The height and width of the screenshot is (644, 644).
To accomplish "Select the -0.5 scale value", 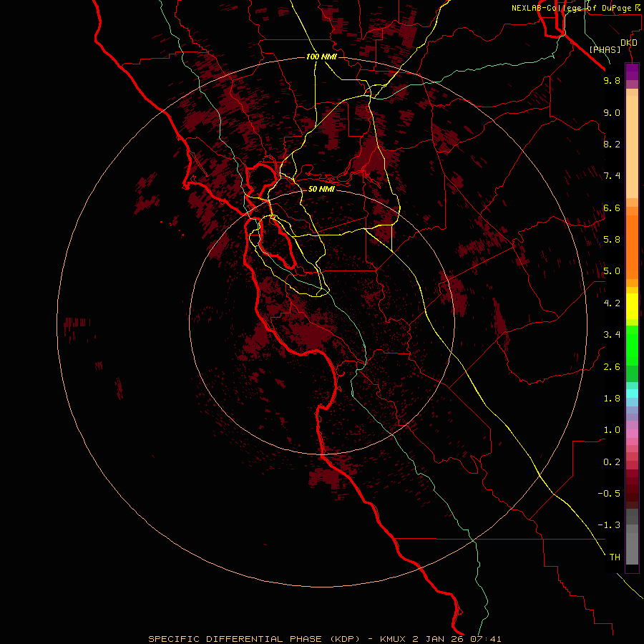I will click(609, 494).
